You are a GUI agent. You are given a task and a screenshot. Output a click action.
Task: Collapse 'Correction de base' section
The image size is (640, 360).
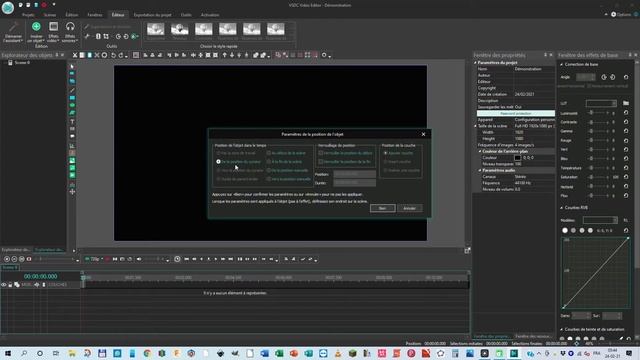[562, 64]
